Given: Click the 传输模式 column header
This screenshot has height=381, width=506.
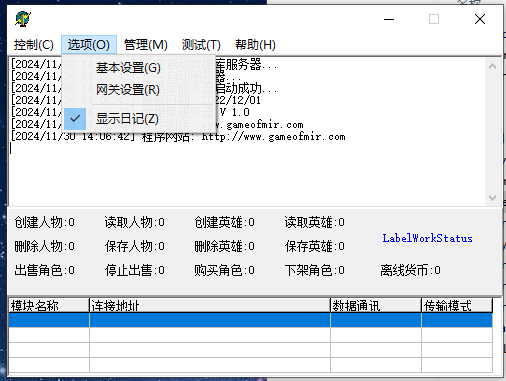Looking at the screenshot, I should (x=457, y=305).
